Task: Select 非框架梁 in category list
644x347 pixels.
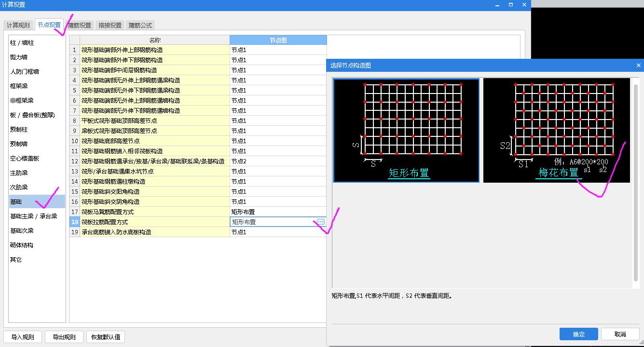Action: point(37,101)
